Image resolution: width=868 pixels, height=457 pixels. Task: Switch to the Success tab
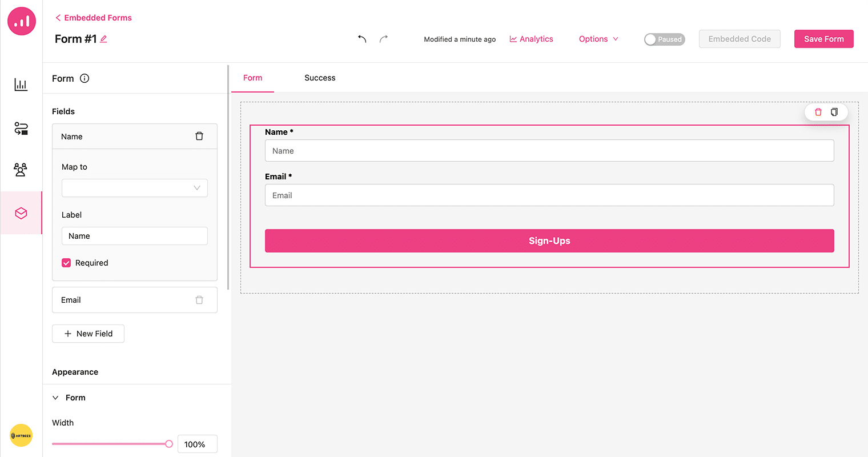(320, 78)
